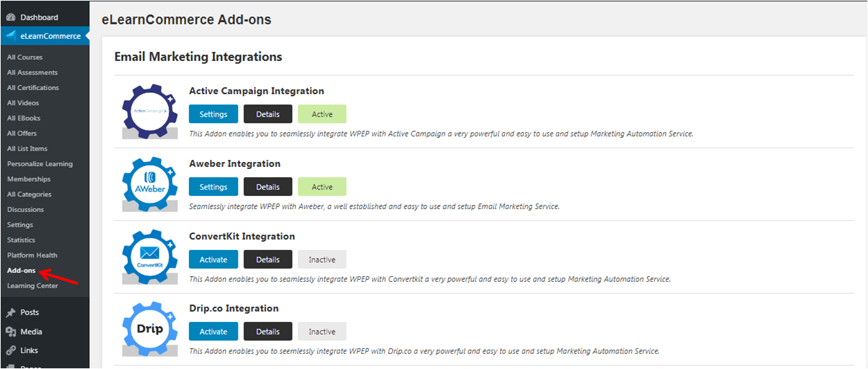Open Learning Center submenu item

(33, 286)
